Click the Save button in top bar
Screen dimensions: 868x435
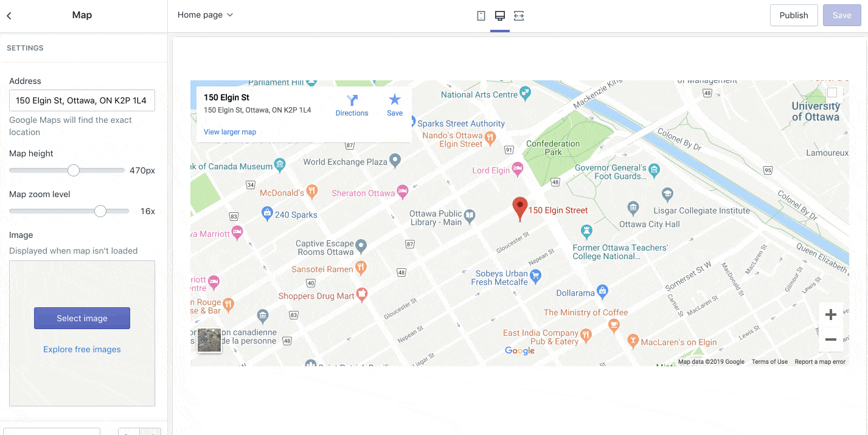842,15
